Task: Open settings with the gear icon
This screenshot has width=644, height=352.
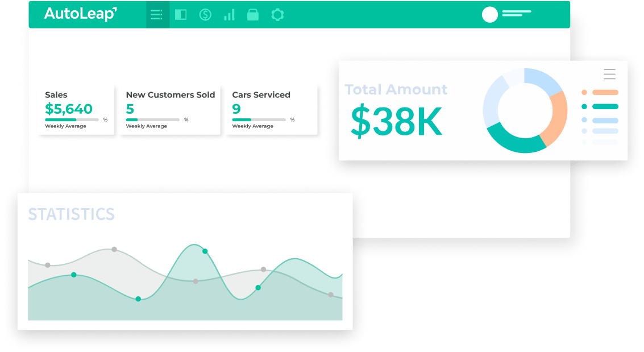Action: [277, 15]
